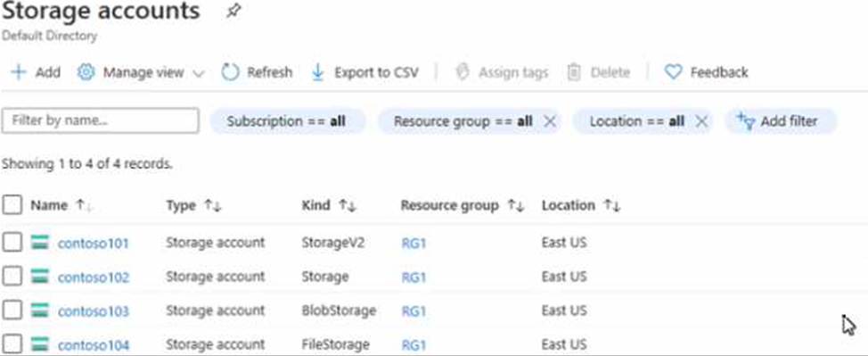Check the contoso104 row checkbox
The image size is (868, 356).
(x=12, y=344)
